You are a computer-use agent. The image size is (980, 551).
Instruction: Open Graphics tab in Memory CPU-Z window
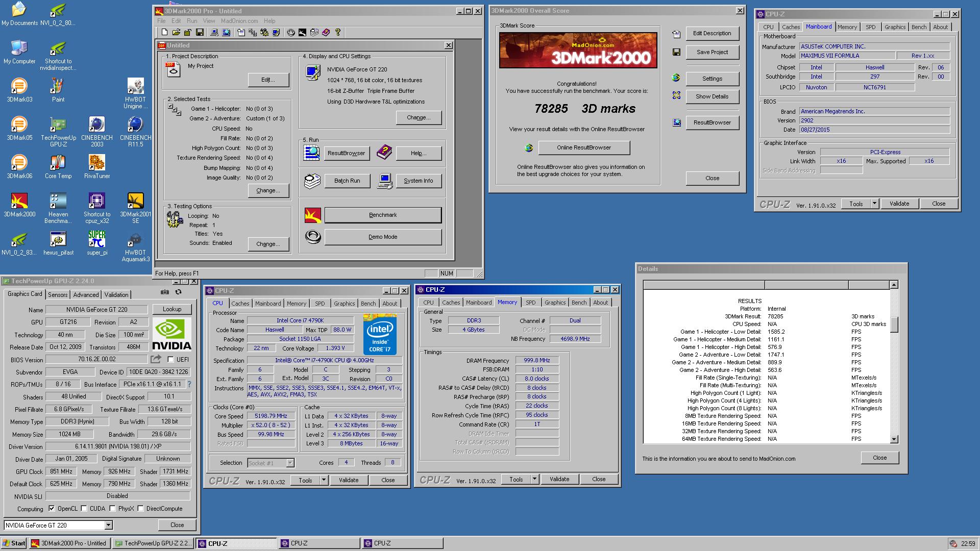click(x=555, y=303)
